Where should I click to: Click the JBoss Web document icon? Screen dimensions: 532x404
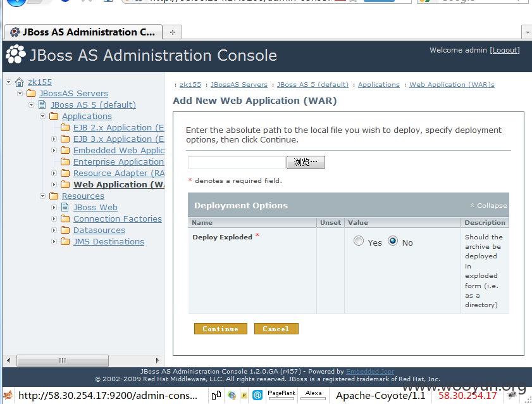coord(65,207)
